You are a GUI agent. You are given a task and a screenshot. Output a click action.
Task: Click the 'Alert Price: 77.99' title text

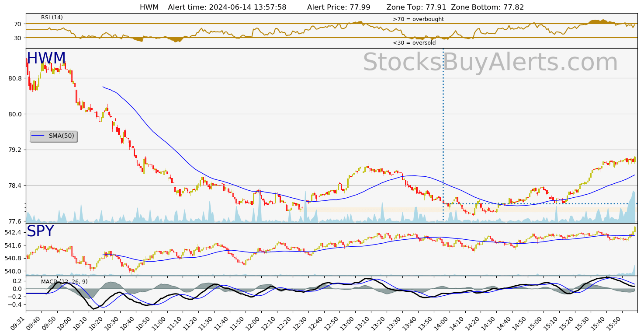point(339,7)
